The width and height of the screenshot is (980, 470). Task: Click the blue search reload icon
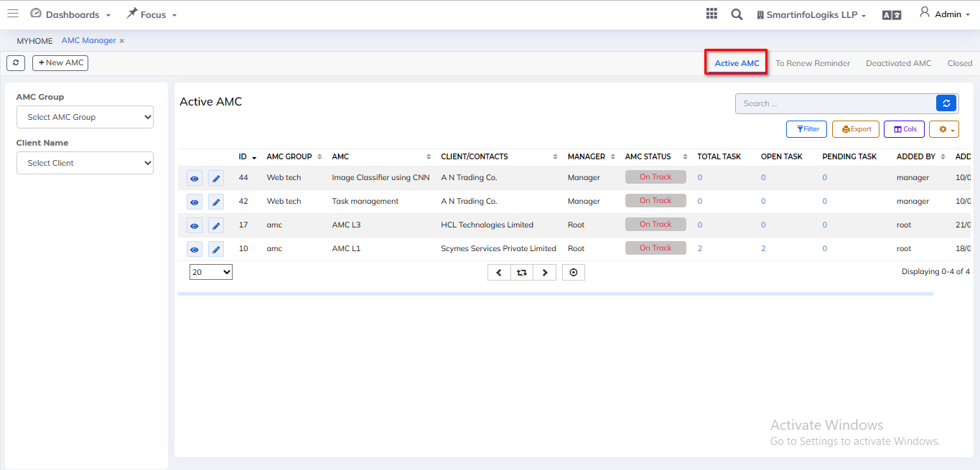(x=946, y=103)
